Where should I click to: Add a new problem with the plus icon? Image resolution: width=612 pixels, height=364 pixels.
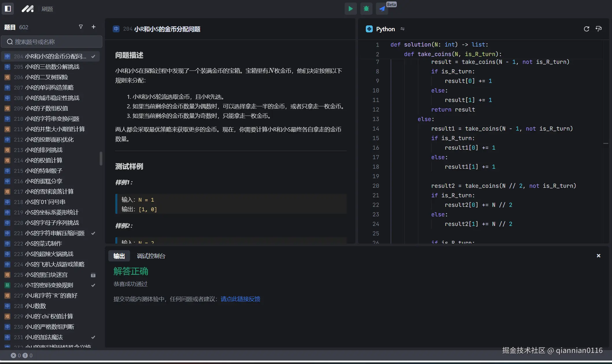[x=93, y=27]
